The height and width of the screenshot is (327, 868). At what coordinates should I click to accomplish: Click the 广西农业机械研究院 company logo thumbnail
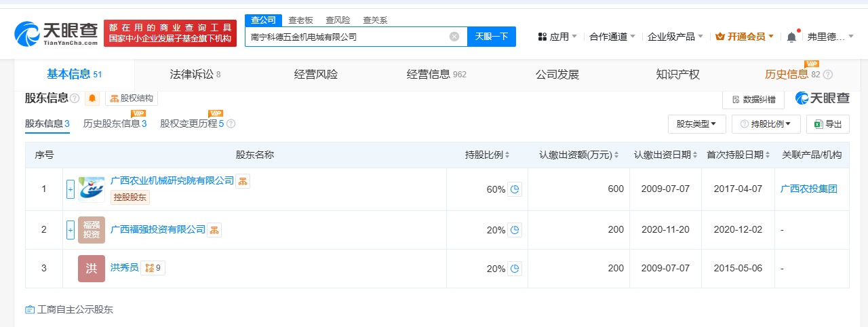[x=92, y=189]
